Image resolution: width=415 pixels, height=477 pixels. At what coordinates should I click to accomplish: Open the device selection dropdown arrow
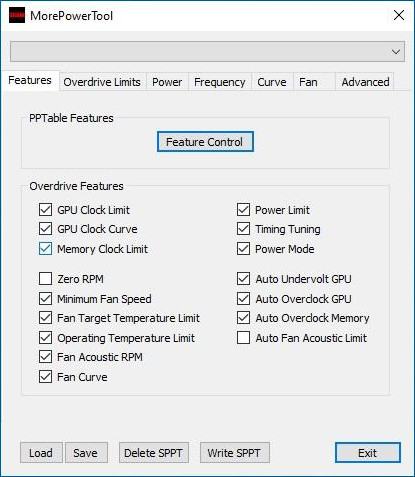coord(396,52)
